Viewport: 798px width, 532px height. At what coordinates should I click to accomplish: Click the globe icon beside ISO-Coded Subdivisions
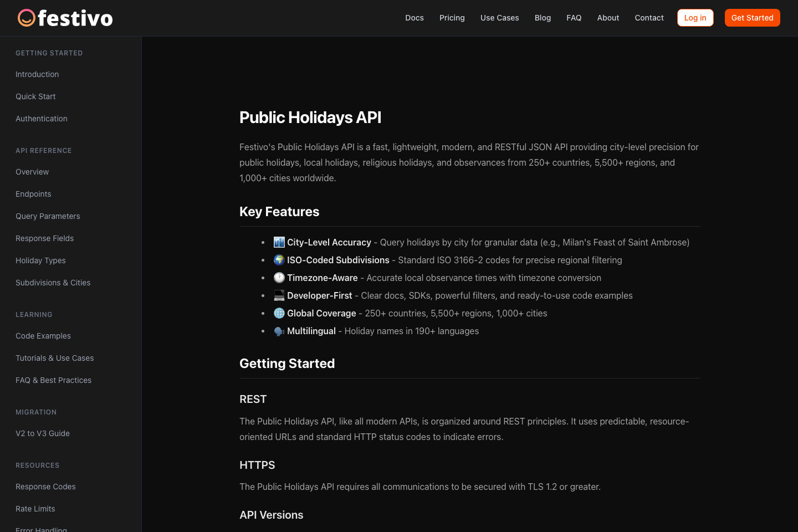tap(279, 260)
